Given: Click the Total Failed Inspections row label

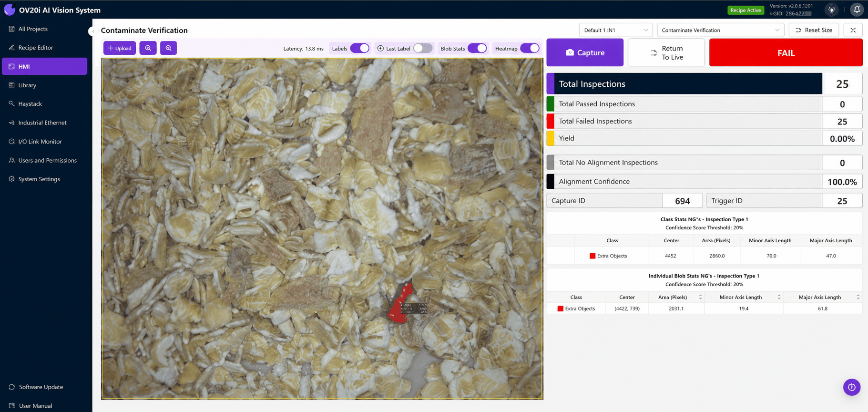Looking at the screenshot, I should pyautogui.click(x=595, y=121).
